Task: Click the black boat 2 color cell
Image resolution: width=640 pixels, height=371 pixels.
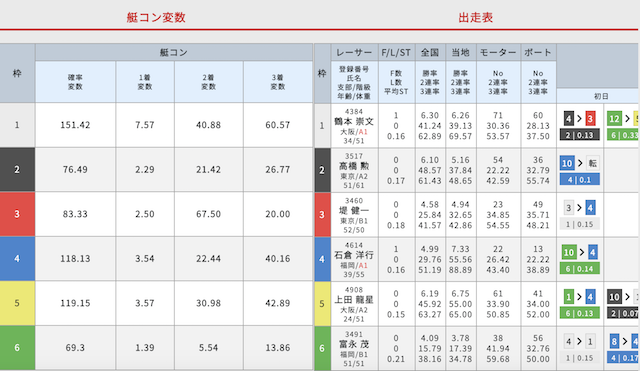Action: 17,169
